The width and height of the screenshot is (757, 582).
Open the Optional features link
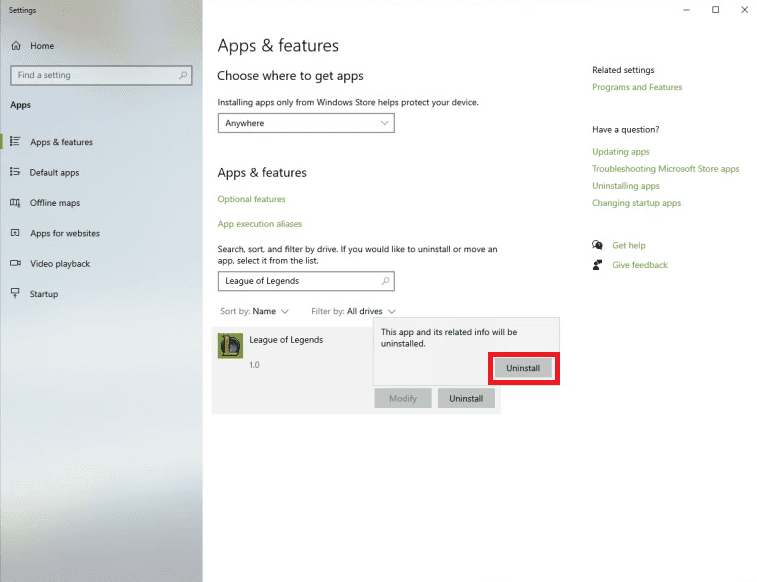[252, 199]
